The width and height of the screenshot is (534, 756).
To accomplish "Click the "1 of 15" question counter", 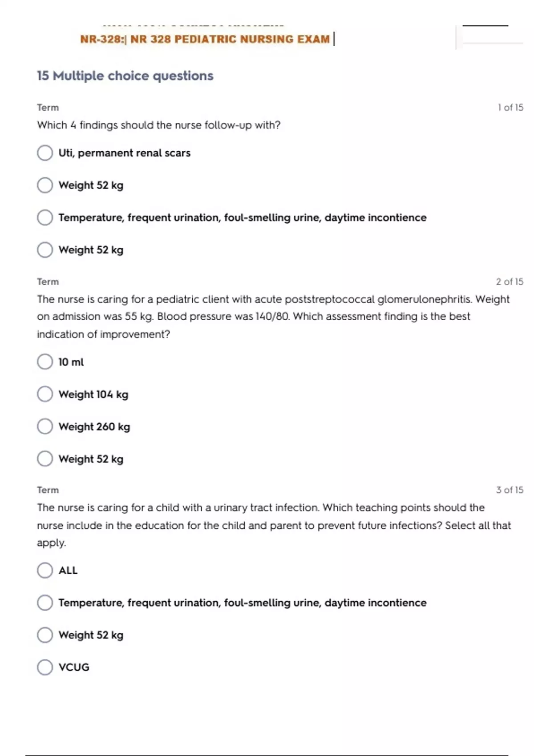I will [510, 107].
